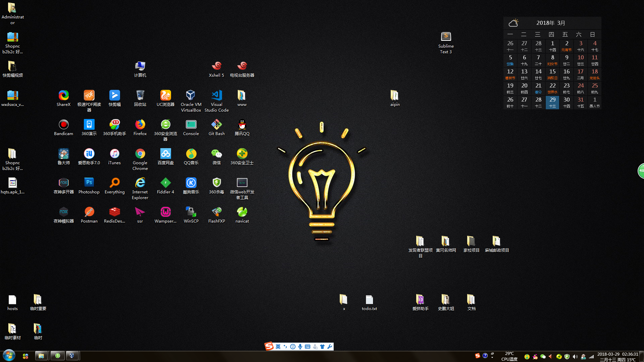Click the Windows Start orb
This screenshot has height=362, width=644.
coord(9,355)
